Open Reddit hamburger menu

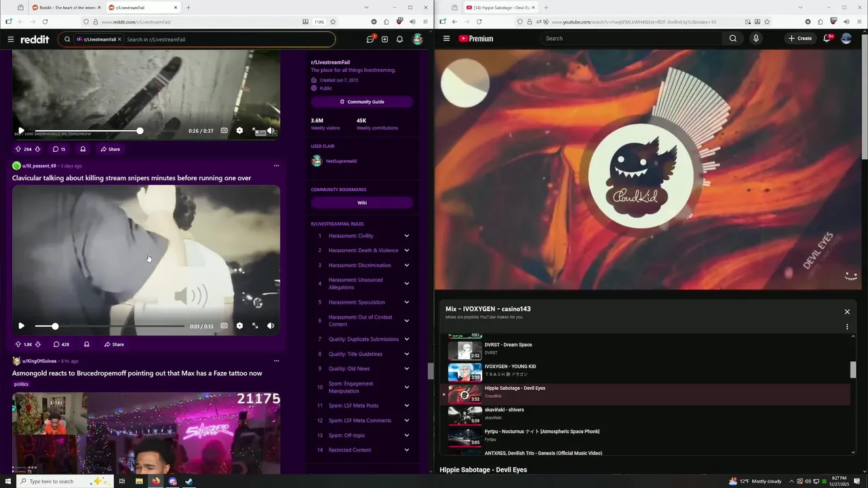(11, 39)
